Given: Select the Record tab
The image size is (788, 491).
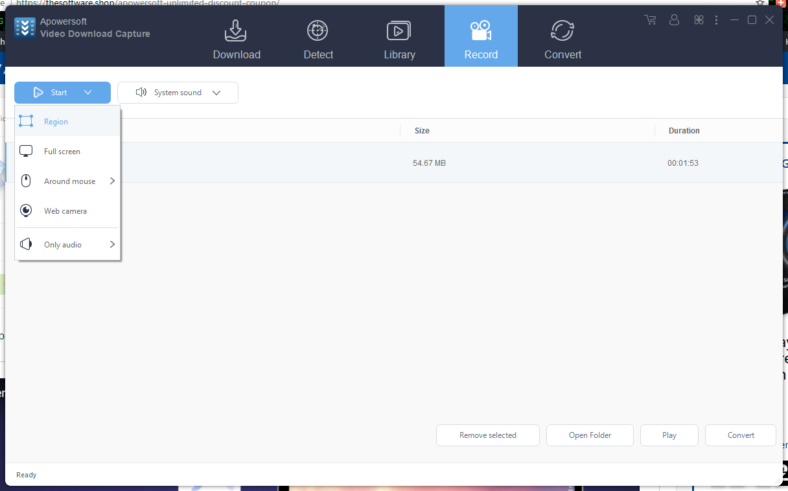Looking at the screenshot, I should click(481, 36).
